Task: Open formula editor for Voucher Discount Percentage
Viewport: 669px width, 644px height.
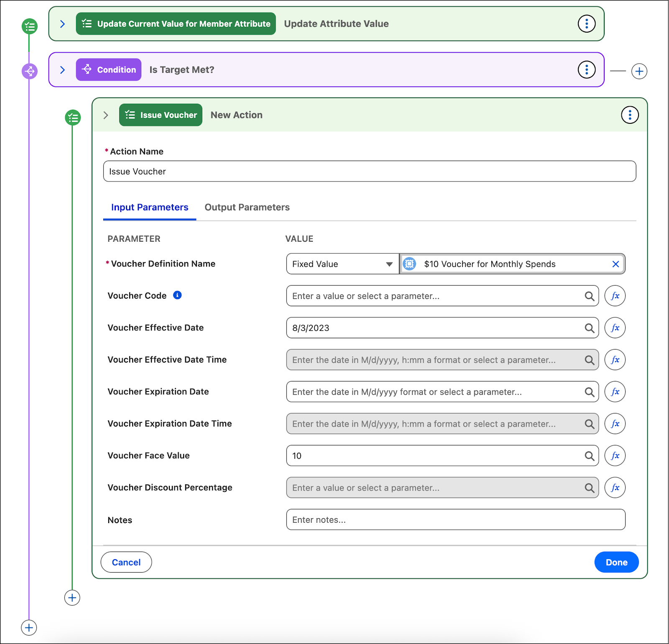Action: (615, 488)
